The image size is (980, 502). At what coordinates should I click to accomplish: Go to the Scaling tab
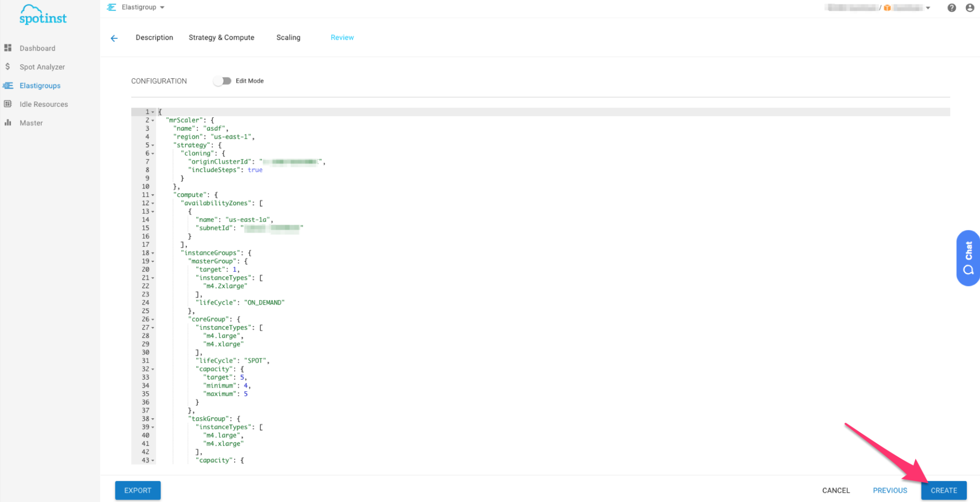pos(288,38)
